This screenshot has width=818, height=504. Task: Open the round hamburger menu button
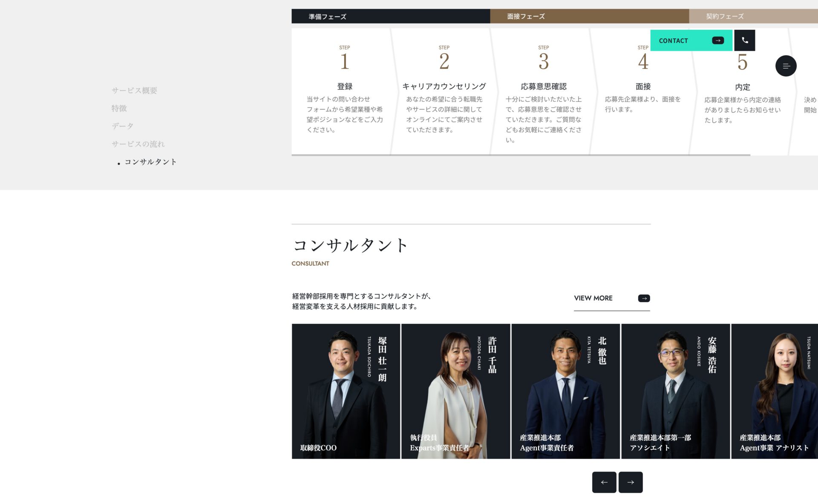pos(786,66)
